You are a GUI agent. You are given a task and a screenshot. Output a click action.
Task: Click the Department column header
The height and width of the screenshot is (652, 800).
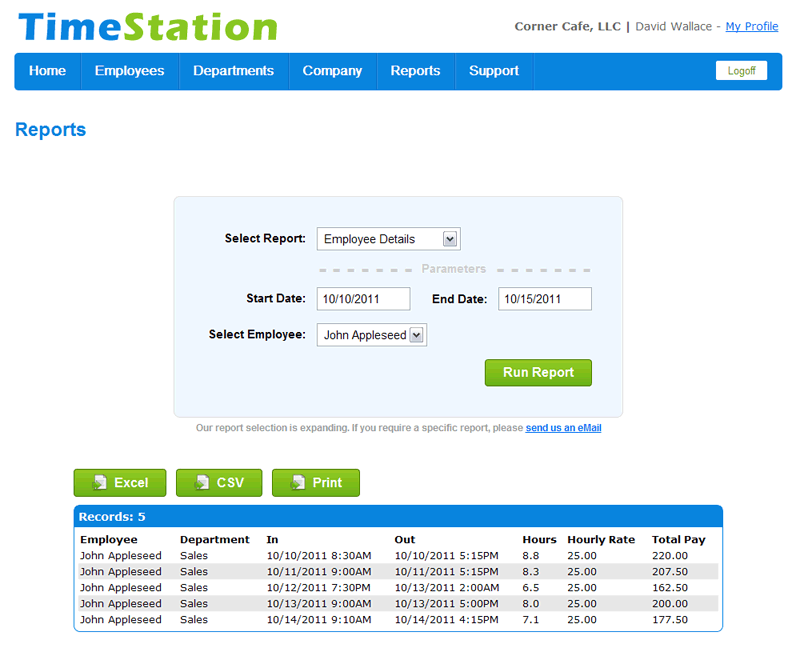coord(215,540)
